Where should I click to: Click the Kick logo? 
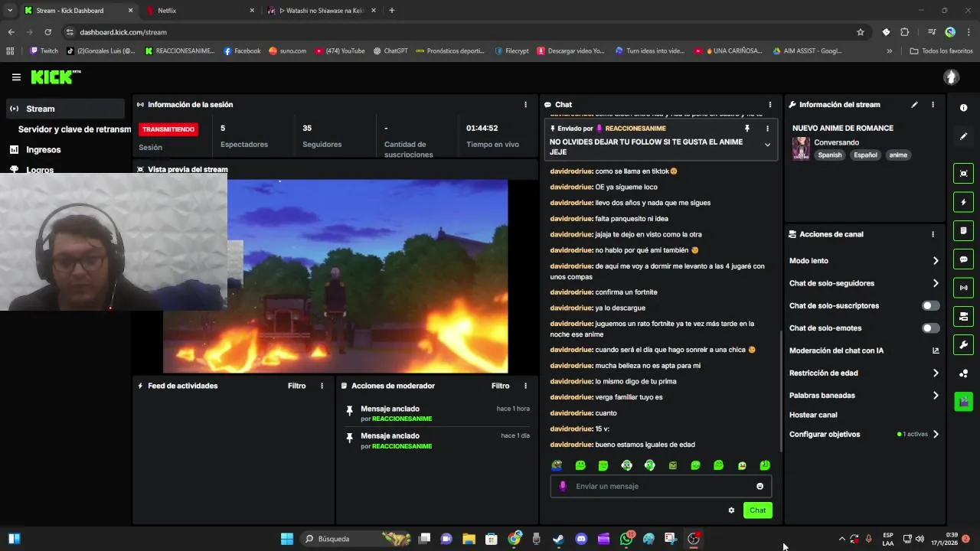click(x=55, y=77)
